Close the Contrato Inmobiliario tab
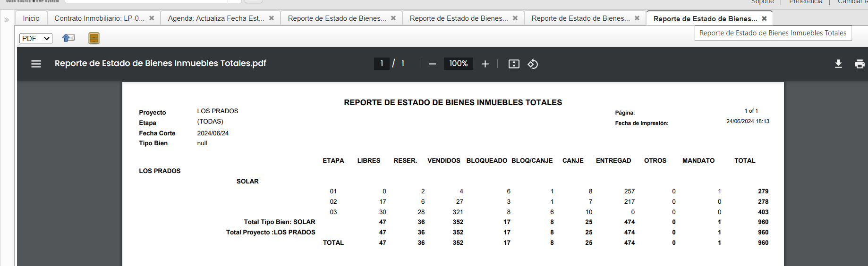868x266 pixels. coord(152,18)
